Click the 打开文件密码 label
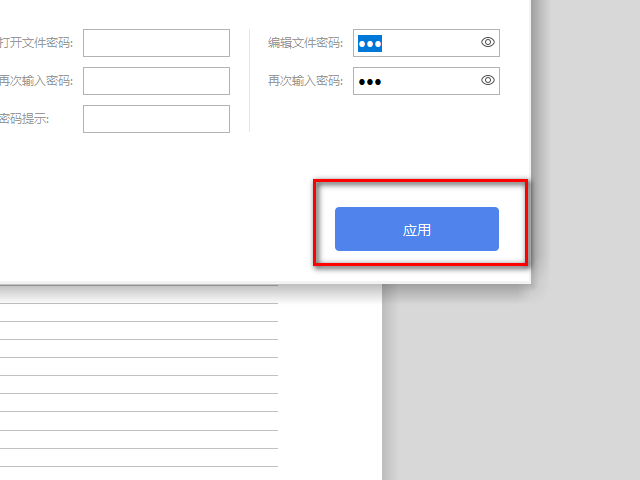The width and height of the screenshot is (640, 480). 36,42
